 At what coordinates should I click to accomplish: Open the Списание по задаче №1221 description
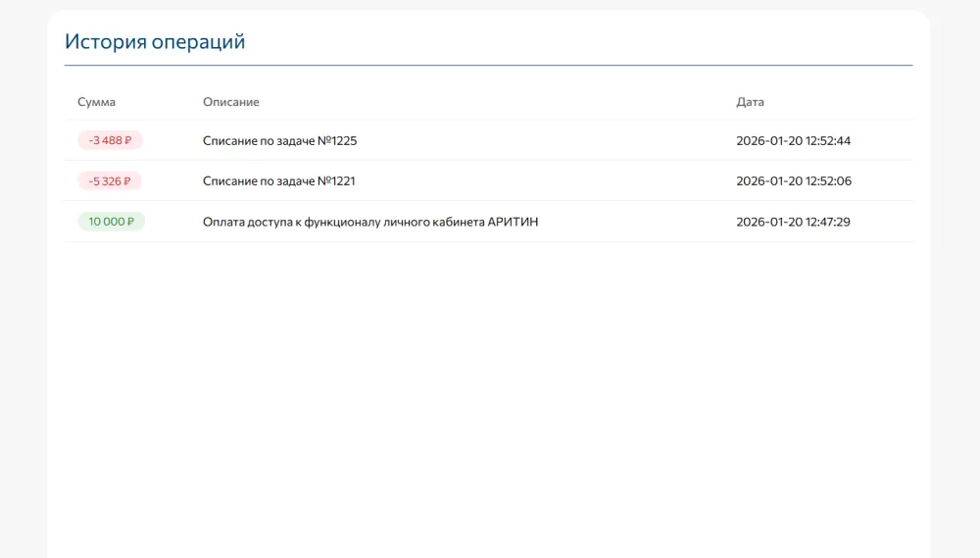[279, 181]
